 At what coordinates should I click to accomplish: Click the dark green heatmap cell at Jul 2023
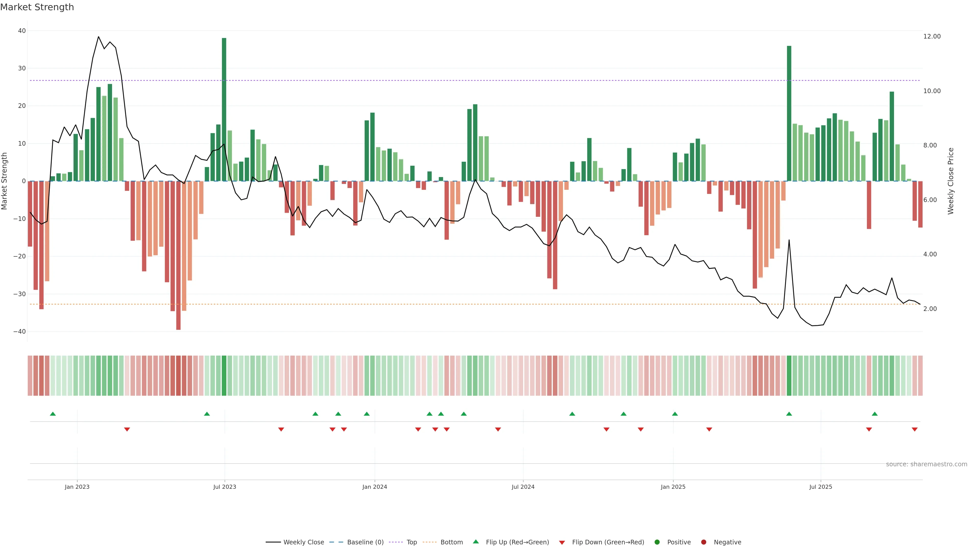[x=224, y=375]
